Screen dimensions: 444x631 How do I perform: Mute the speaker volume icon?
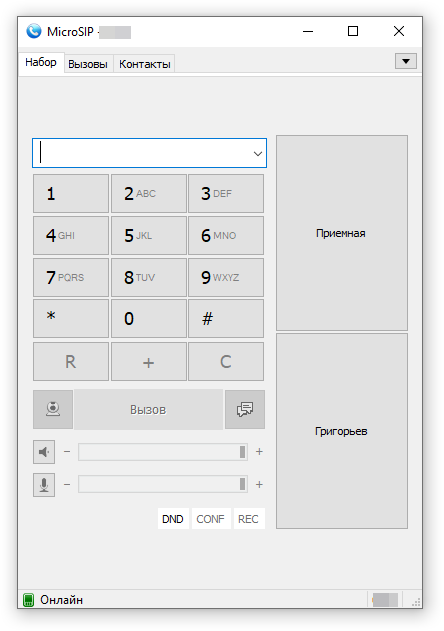click(x=44, y=452)
